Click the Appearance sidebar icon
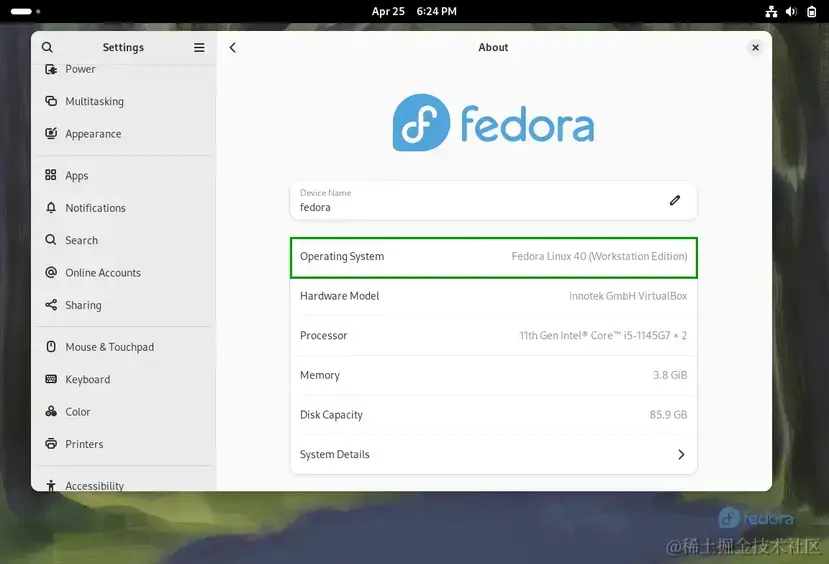Screen dimensions: 829x564 click(x=51, y=133)
